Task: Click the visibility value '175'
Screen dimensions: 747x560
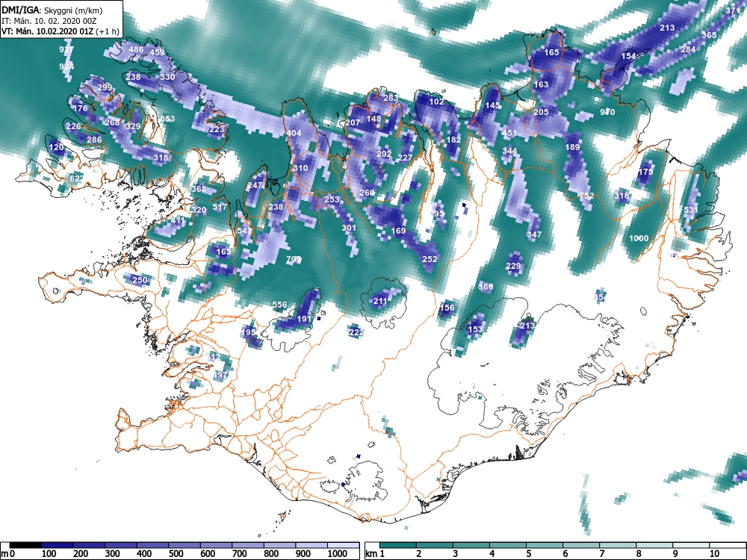Action: click(645, 172)
